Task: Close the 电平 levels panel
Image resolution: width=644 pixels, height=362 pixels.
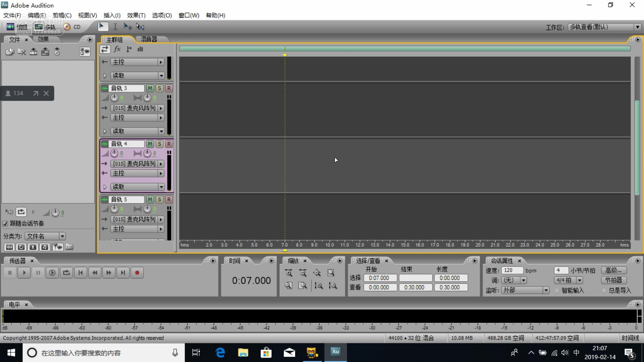Action: point(26,305)
